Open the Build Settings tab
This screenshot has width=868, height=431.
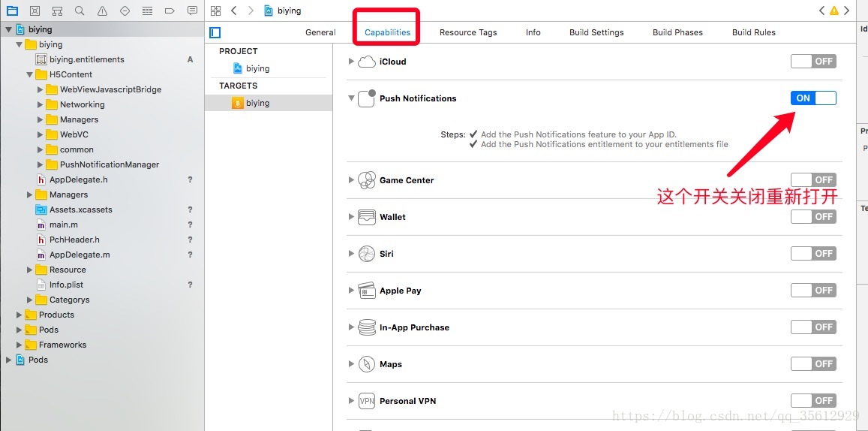pyautogui.click(x=596, y=32)
